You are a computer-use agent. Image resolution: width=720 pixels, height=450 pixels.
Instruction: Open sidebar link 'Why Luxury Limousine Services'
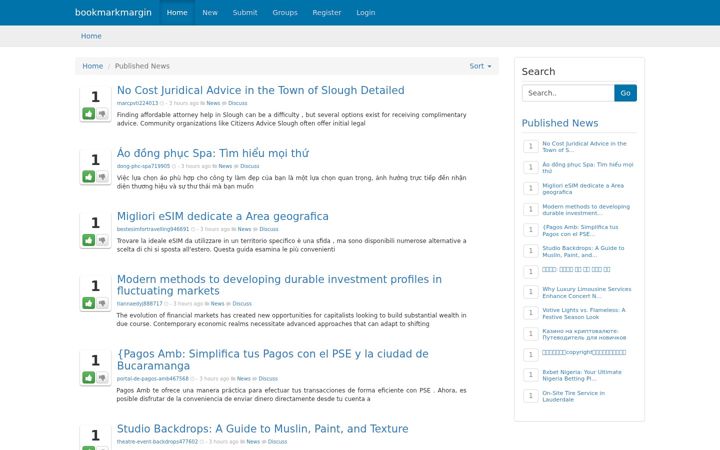tap(586, 292)
